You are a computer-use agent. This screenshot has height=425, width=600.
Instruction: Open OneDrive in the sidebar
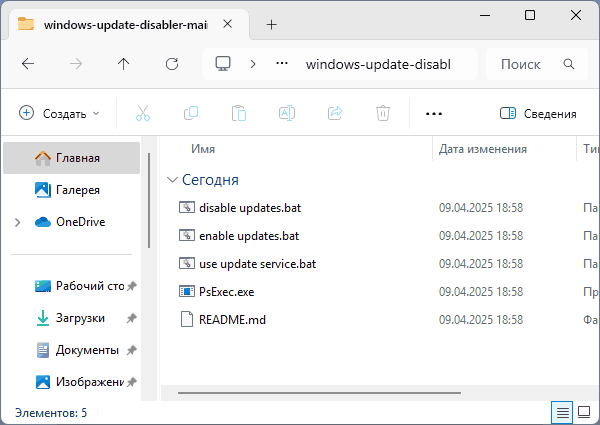click(72, 222)
